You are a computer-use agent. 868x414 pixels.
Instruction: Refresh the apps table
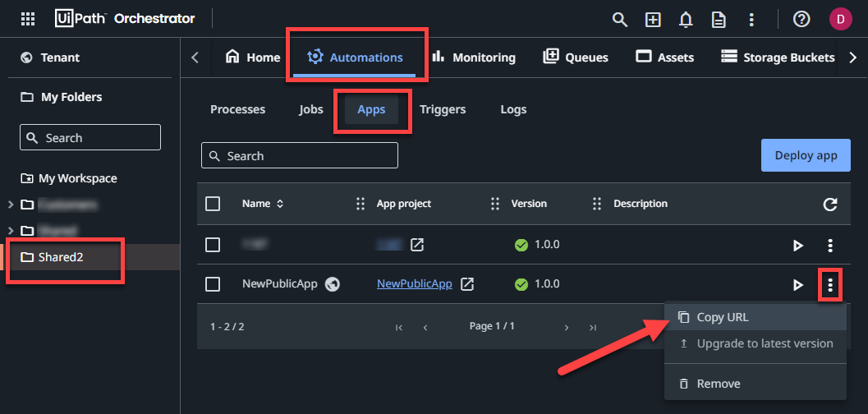coord(830,205)
